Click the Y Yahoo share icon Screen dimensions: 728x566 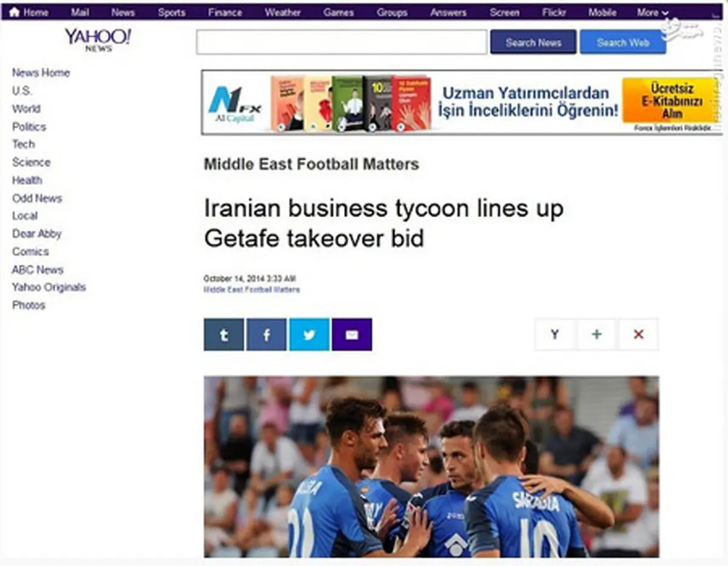[554, 334]
